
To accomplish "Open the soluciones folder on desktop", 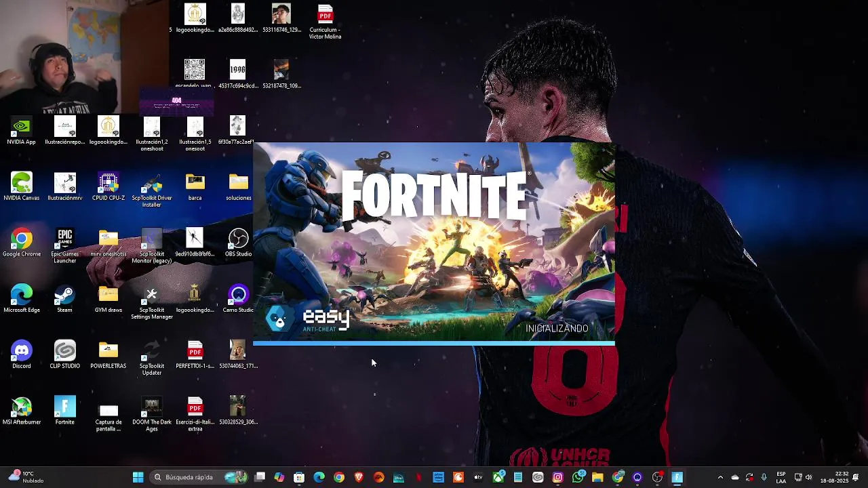I will click(x=238, y=187).
